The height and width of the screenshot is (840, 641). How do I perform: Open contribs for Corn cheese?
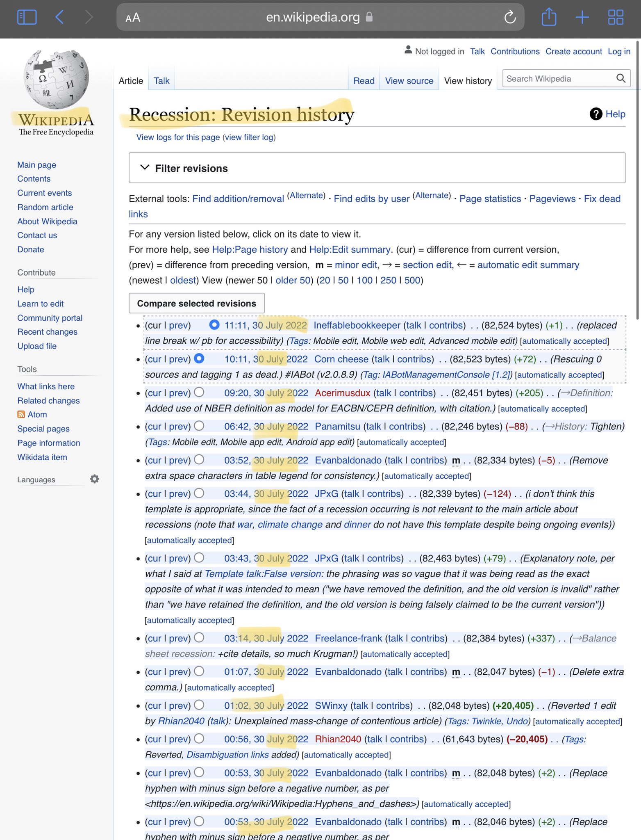[414, 359]
